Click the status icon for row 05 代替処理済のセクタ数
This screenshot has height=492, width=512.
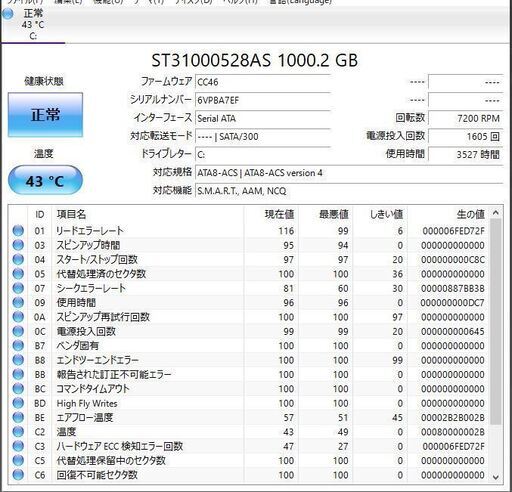tap(18, 274)
